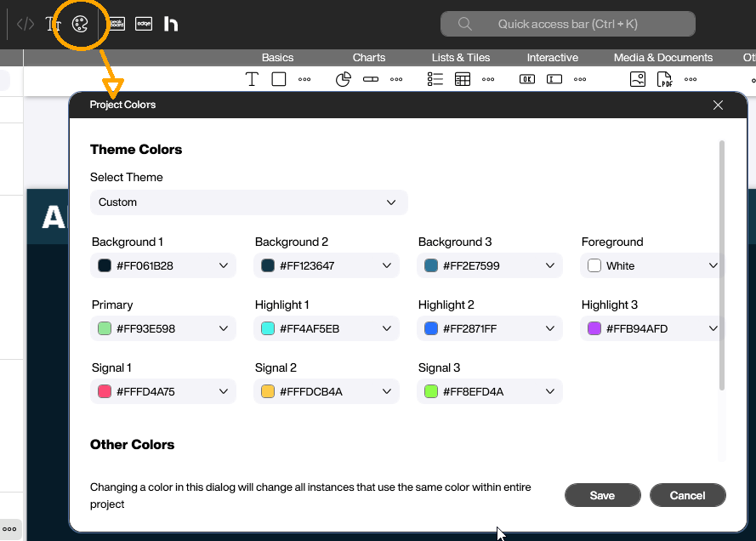Click the Highlight 2 blue swatch

(x=431, y=329)
